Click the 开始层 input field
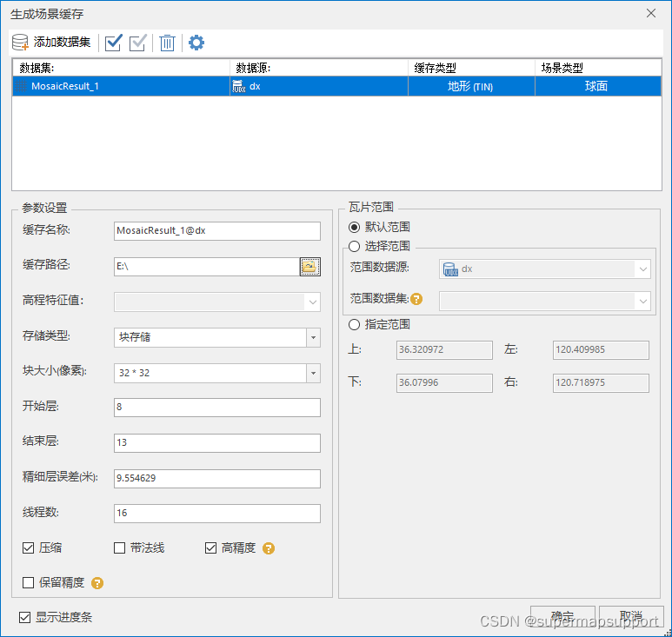The width and height of the screenshot is (672, 637). point(217,408)
